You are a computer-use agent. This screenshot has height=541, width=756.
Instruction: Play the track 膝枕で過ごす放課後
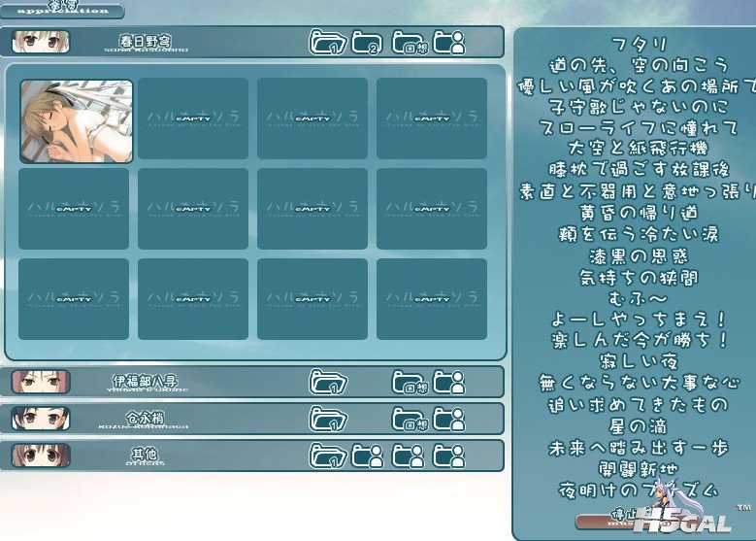pos(639,170)
